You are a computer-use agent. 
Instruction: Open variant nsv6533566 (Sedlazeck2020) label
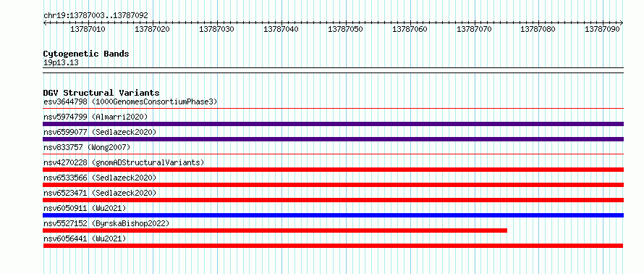[x=100, y=178]
